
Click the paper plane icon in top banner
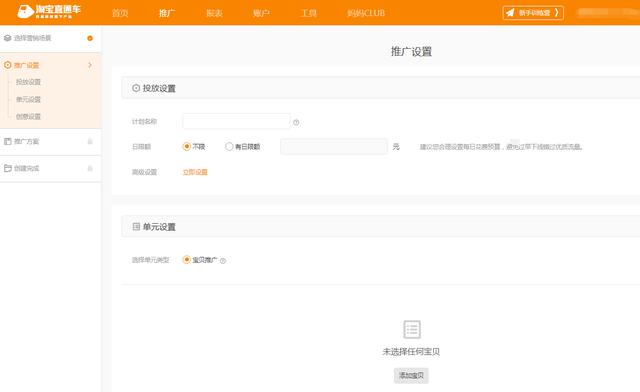tap(510, 13)
